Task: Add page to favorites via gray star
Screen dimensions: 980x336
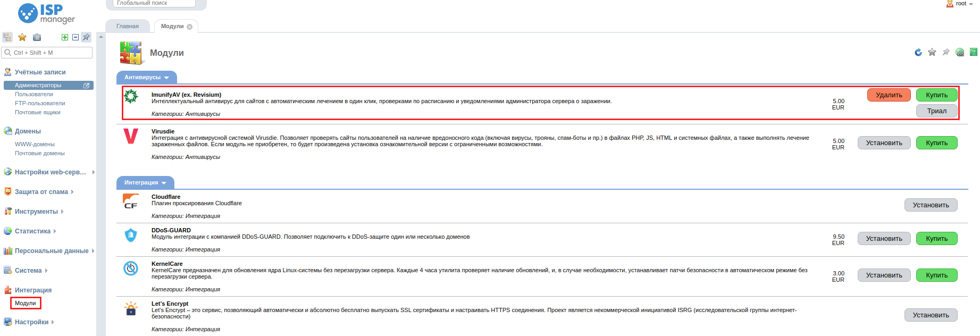Action: point(932,52)
